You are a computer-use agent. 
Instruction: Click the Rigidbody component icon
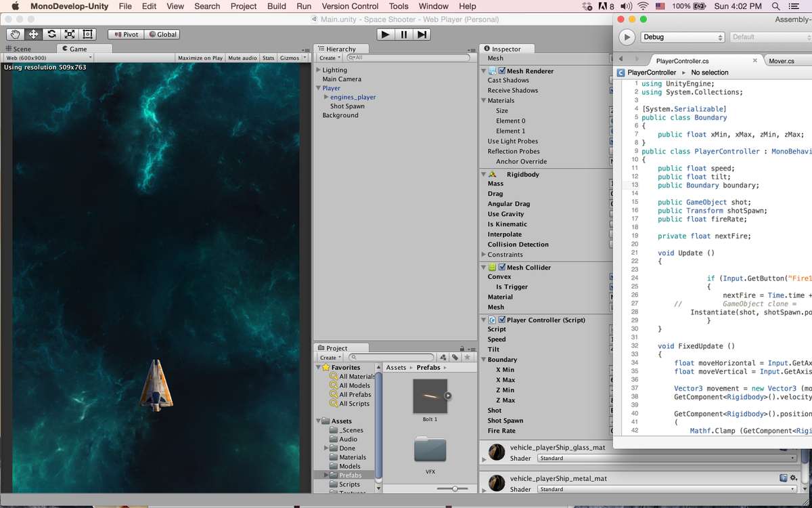pos(493,174)
